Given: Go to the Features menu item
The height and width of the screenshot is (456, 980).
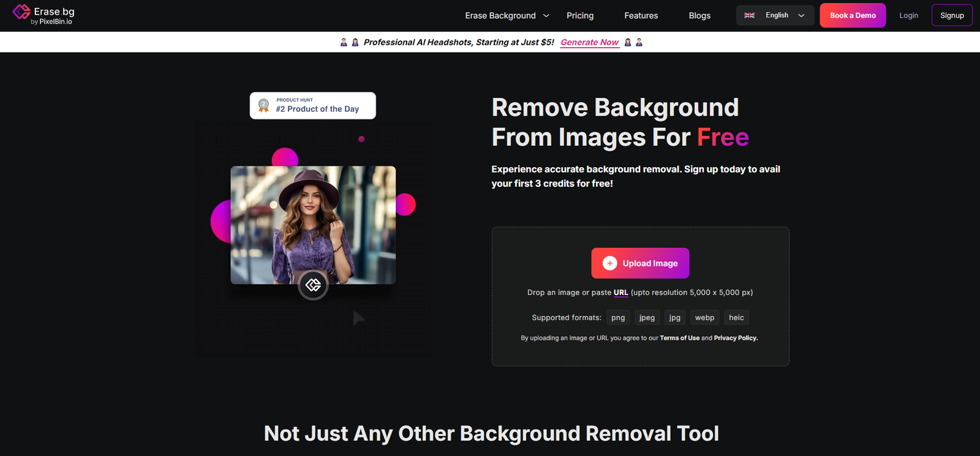Looking at the screenshot, I should (641, 15).
